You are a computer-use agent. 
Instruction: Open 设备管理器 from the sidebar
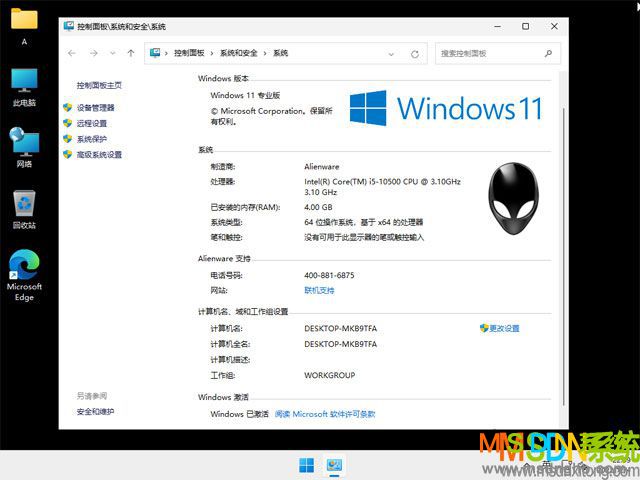pyautogui.click(x=96, y=108)
